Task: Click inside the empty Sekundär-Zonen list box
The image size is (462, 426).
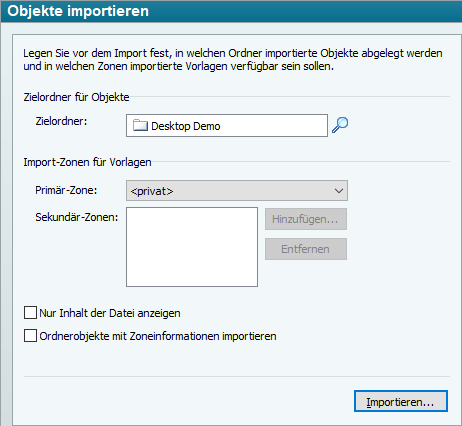Action: coord(192,247)
